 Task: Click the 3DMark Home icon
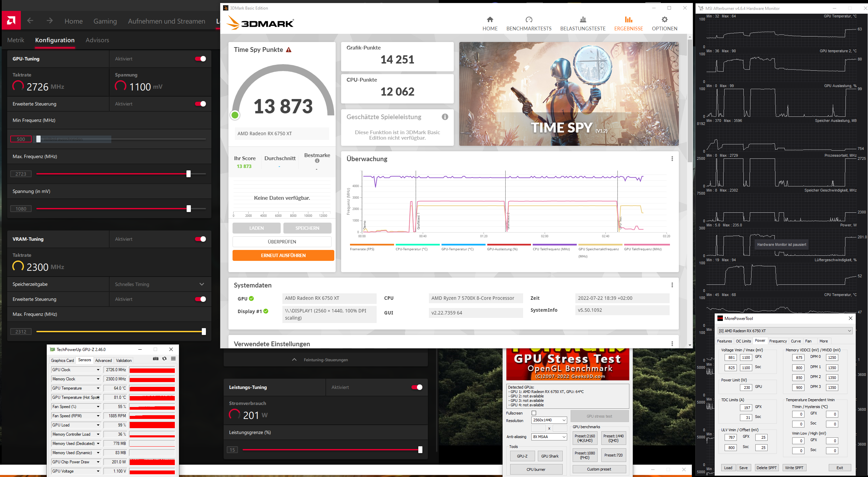tap(490, 19)
